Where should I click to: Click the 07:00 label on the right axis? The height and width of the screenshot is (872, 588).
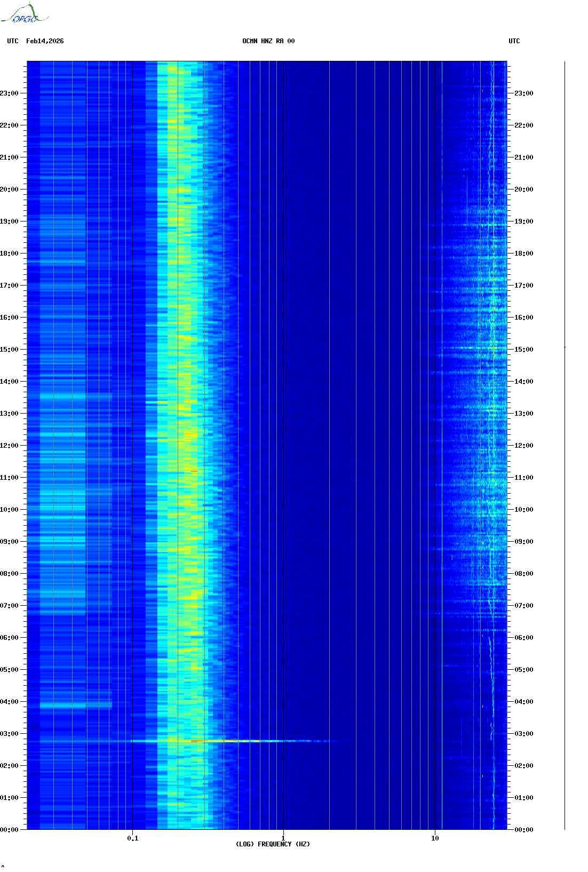[524, 606]
